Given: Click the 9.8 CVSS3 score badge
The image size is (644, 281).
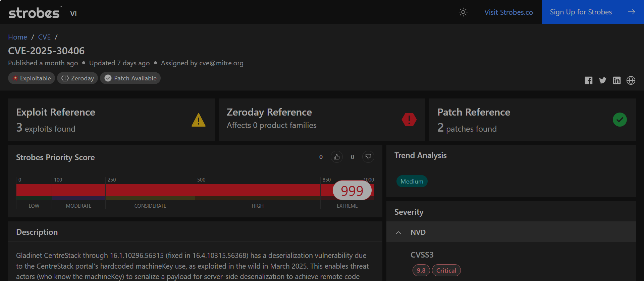Looking at the screenshot, I should click(421, 270).
